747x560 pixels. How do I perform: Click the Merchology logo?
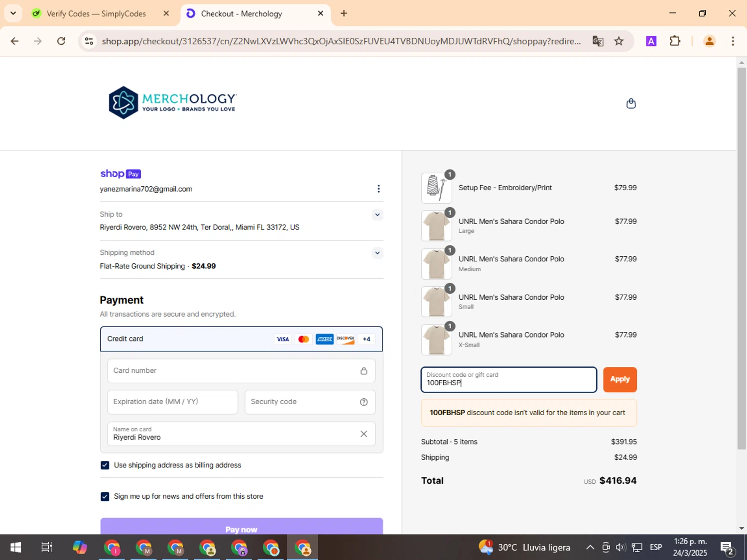pyautogui.click(x=172, y=103)
